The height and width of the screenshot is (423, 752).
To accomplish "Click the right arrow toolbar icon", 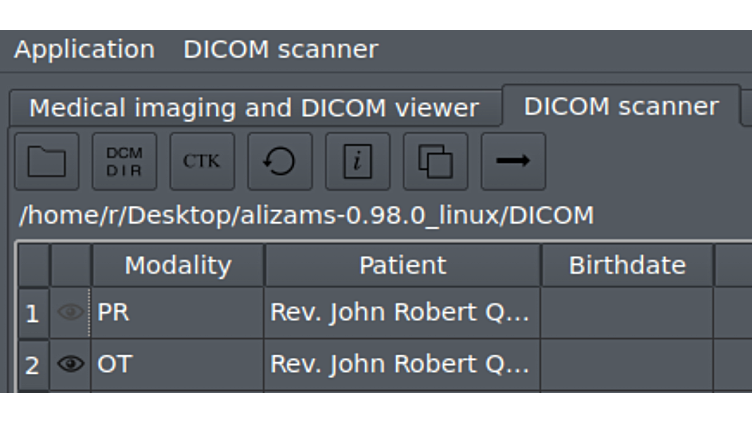I will tap(513, 161).
